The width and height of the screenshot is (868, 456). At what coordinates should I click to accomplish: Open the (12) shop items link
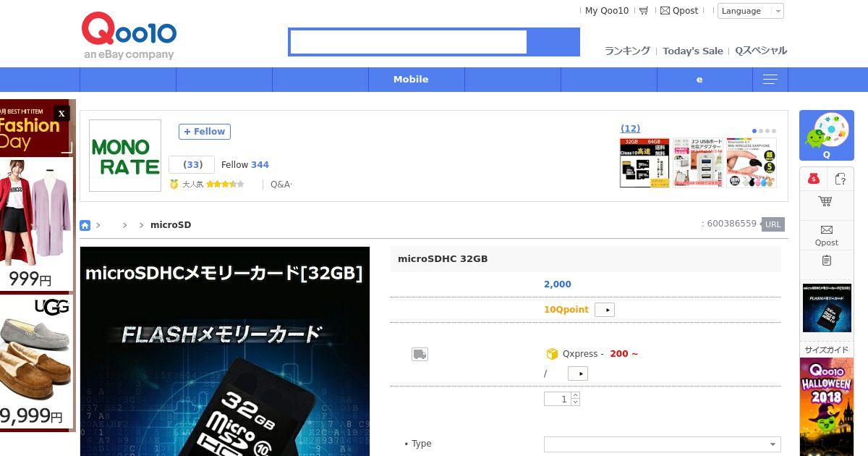click(630, 129)
